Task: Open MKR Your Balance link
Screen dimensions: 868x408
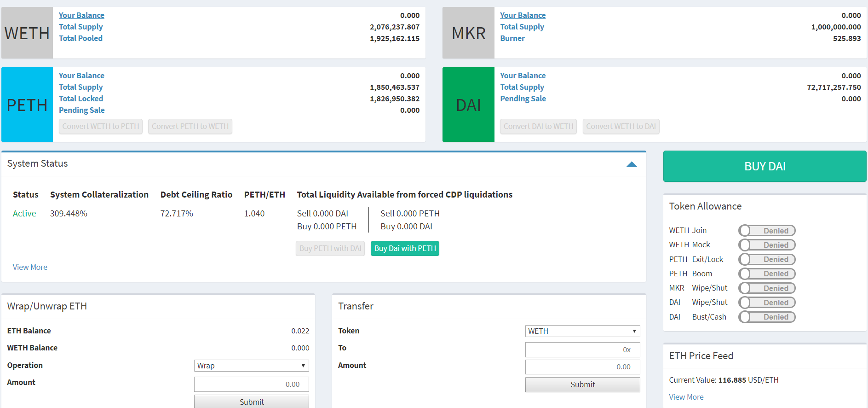Action: pos(523,15)
